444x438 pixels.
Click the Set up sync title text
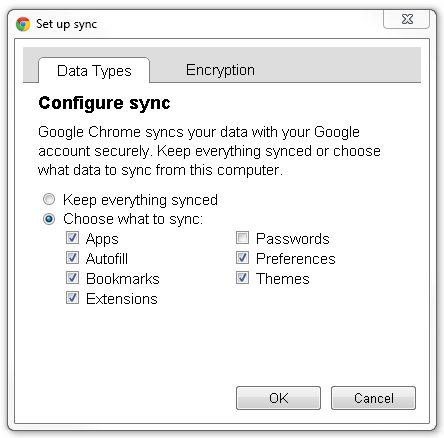click(66, 24)
